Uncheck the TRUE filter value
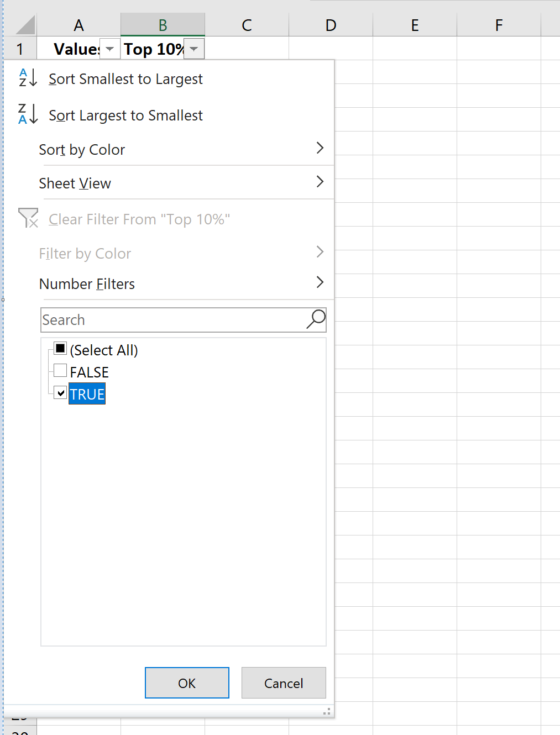Viewport: 560px width, 735px height. (x=60, y=393)
